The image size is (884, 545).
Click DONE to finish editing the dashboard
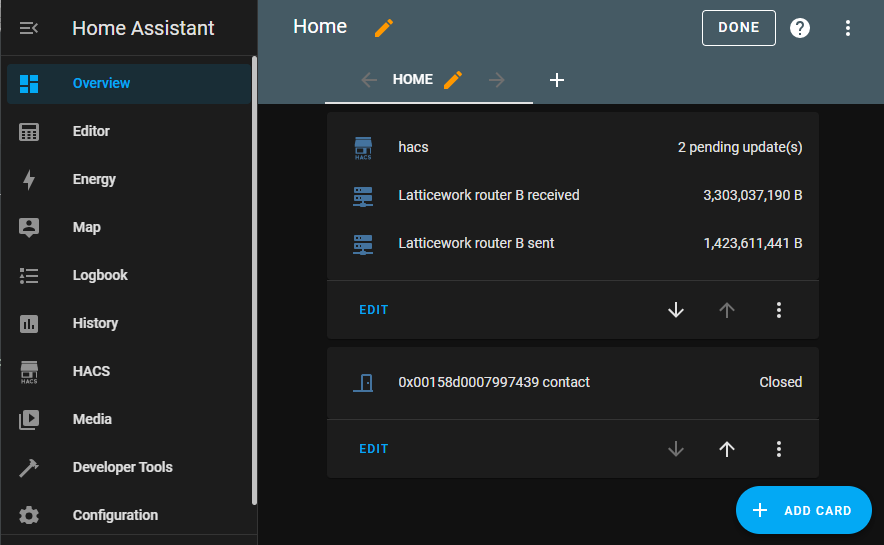739,28
